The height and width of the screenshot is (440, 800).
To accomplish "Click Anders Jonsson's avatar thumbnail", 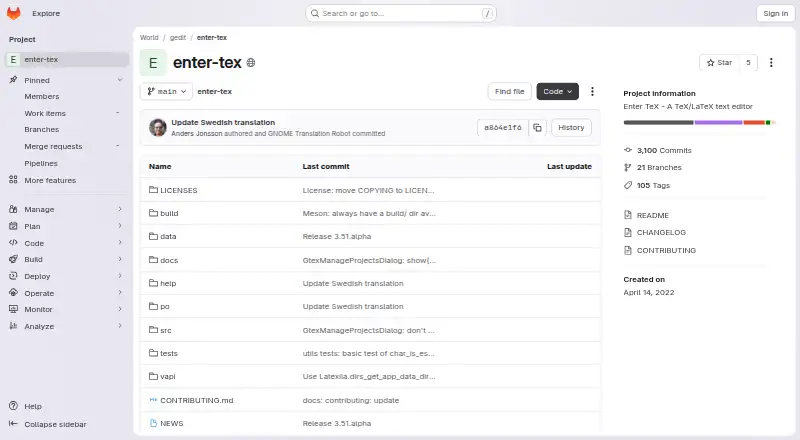I will tap(158, 128).
